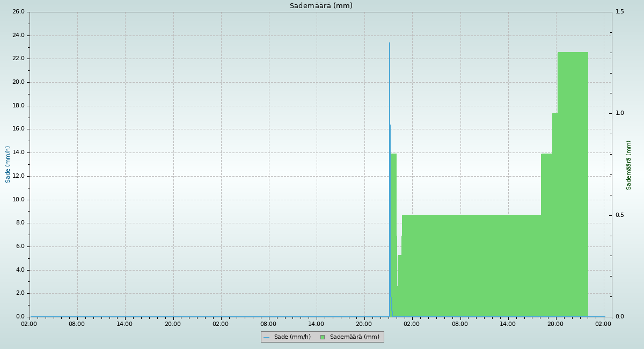Click the 18.0 tick label on left axis

tap(18, 106)
